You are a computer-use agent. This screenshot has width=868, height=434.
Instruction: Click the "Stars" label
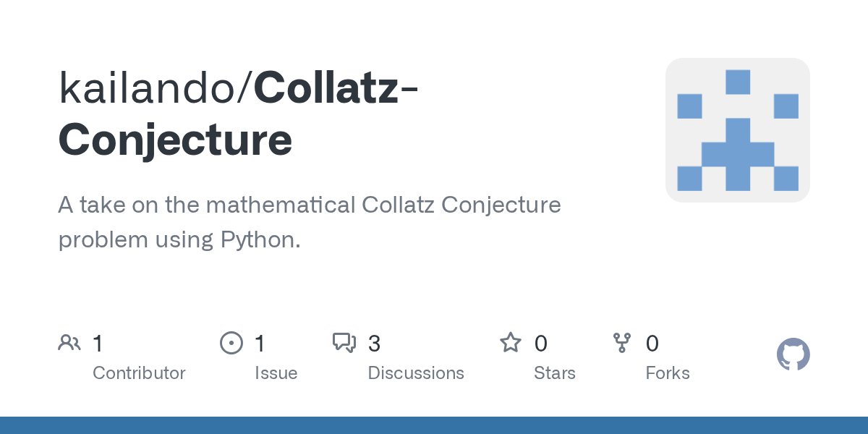[x=555, y=373]
